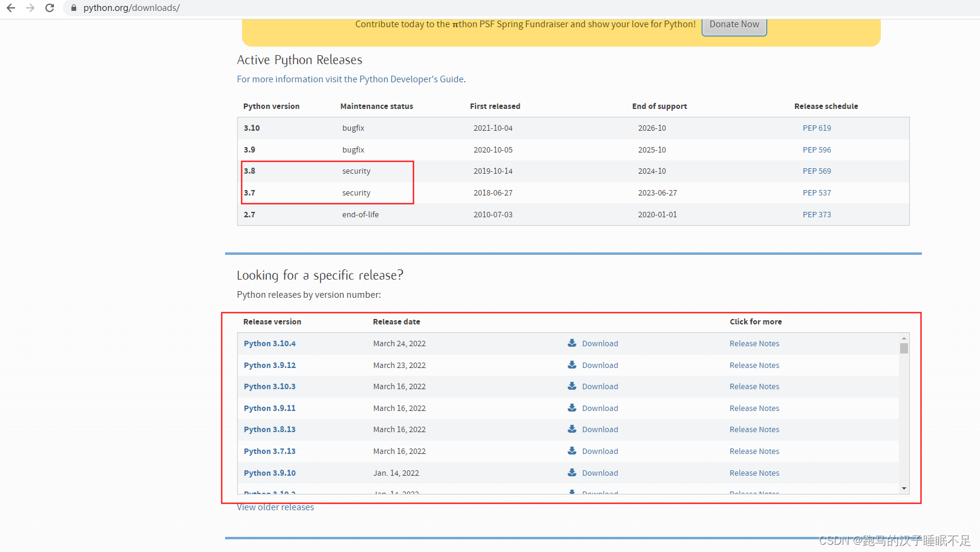Viewport: 980px width, 552px height.
Task: Select the Jan. 14, 2022 release date
Action: pyautogui.click(x=396, y=473)
